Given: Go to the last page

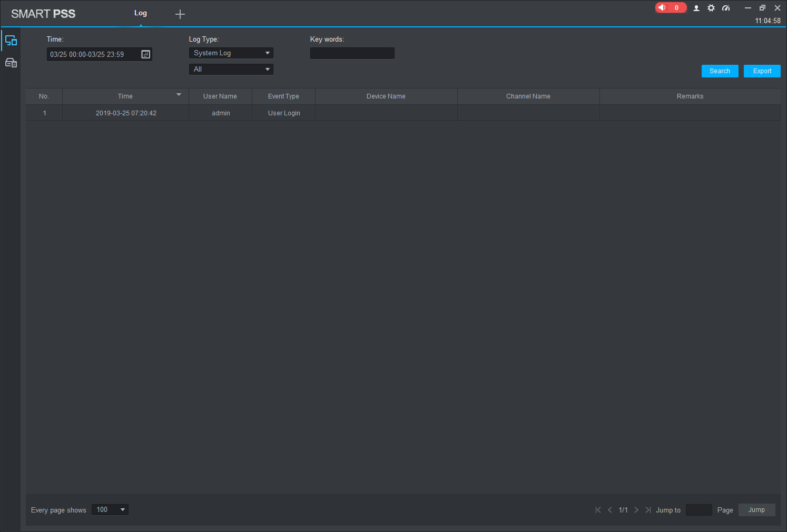Looking at the screenshot, I should (648, 510).
